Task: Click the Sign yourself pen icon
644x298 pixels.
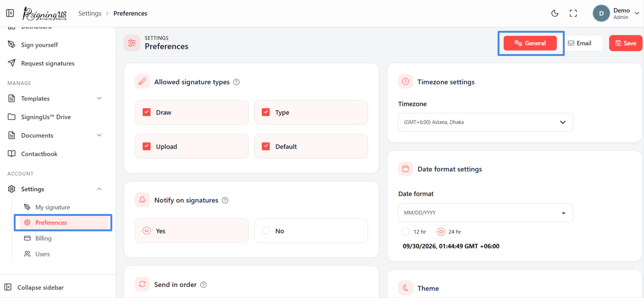Action: 12,45
